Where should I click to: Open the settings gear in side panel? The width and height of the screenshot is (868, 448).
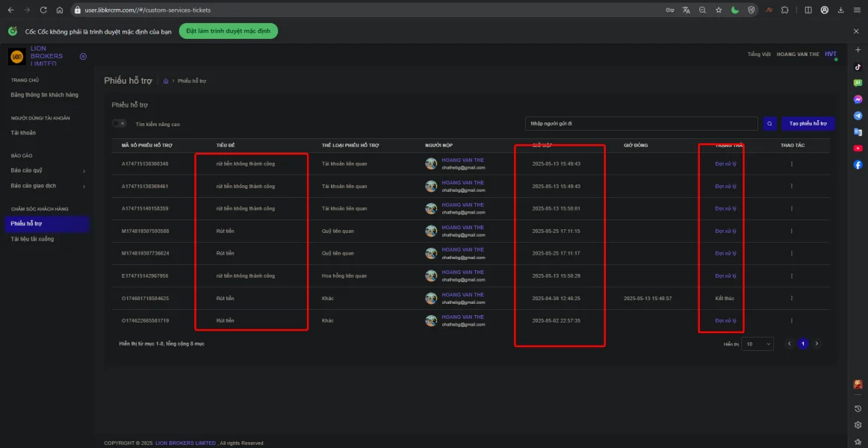858,425
